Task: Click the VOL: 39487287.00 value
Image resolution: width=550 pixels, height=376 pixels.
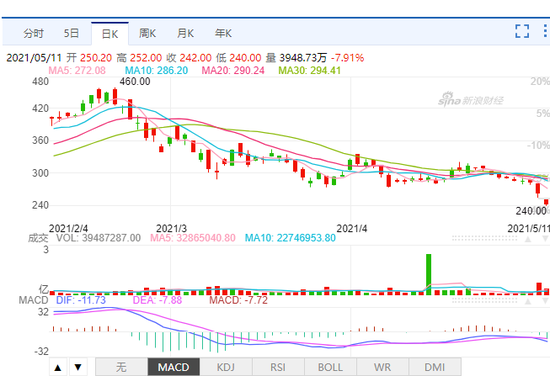Action: (99, 238)
